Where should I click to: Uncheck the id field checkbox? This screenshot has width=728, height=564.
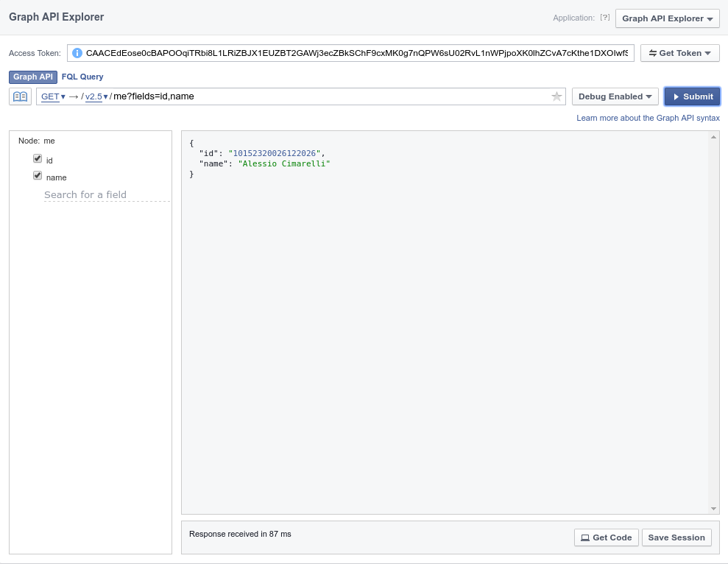(x=38, y=158)
